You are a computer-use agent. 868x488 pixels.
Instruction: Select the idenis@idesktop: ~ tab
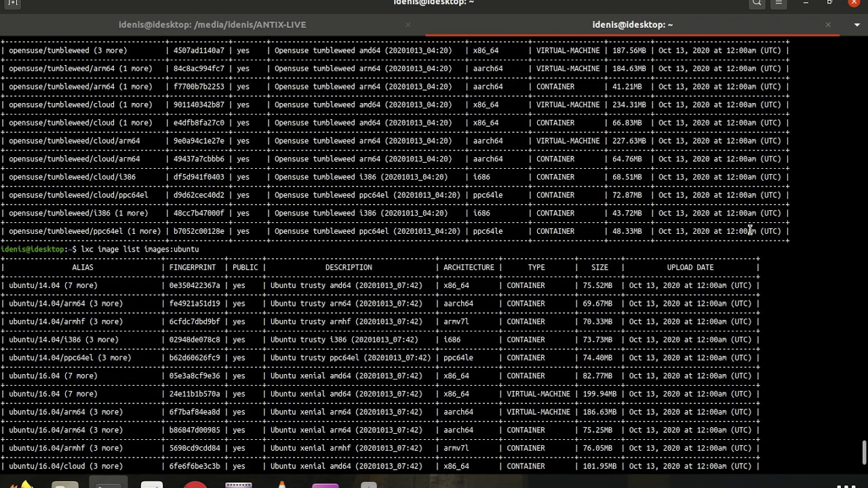point(632,24)
